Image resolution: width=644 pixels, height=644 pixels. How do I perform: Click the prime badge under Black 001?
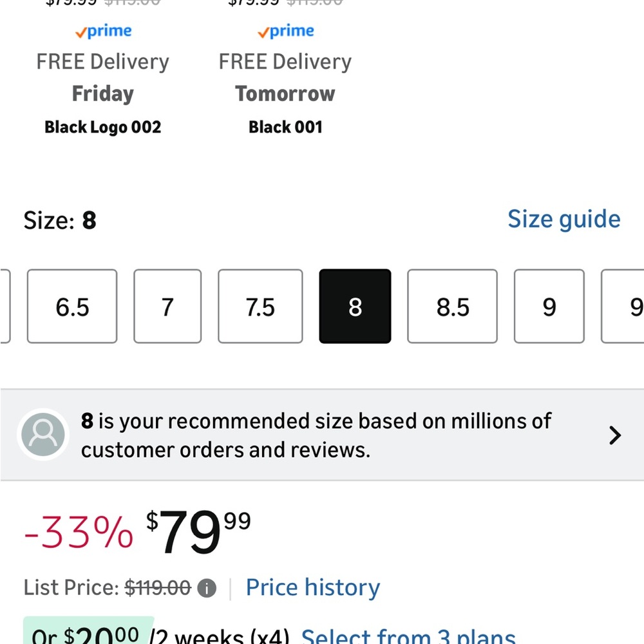click(x=285, y=31)
